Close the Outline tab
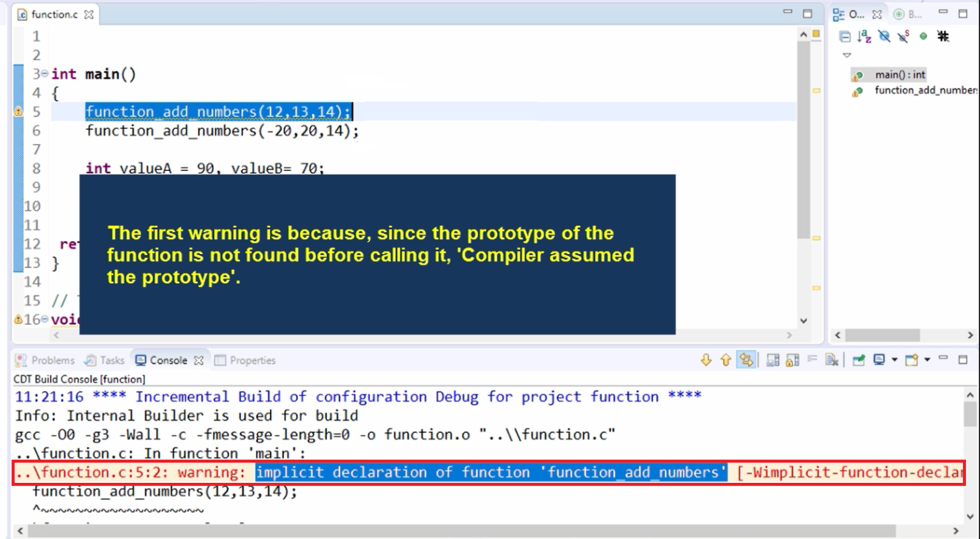980x539 pixels. coord(877,14)
